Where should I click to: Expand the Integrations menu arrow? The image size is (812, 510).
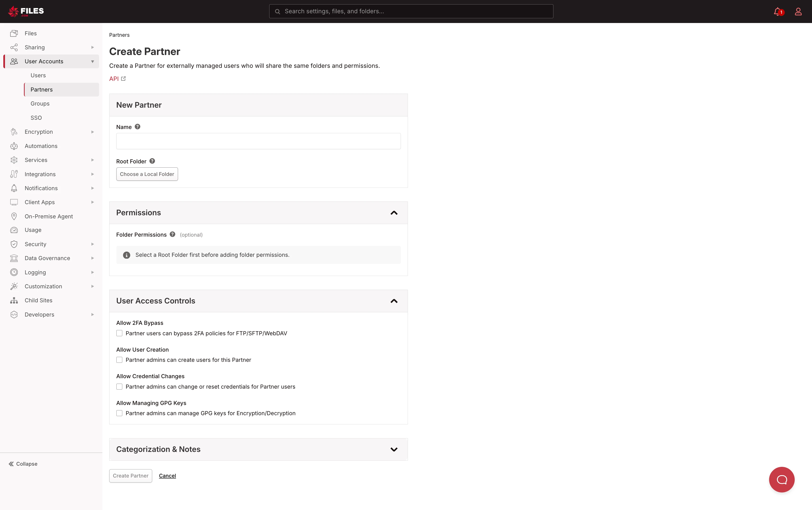pos(92,174)
